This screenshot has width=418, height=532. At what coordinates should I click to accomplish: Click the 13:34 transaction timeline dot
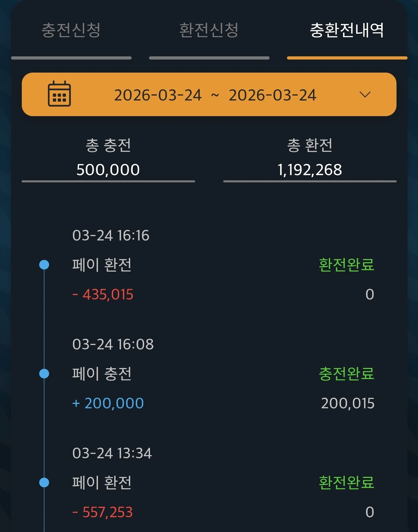point(44,482)
